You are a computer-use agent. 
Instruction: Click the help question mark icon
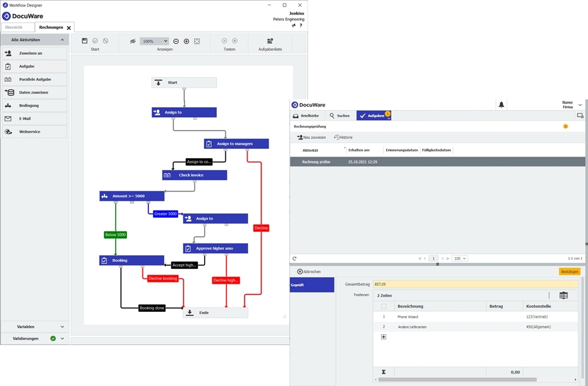pos(300,25)
